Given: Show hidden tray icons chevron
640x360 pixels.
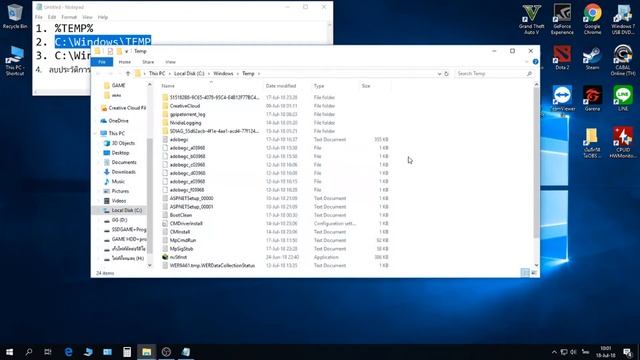Looking at the screenshot, I should coord(554,352).
